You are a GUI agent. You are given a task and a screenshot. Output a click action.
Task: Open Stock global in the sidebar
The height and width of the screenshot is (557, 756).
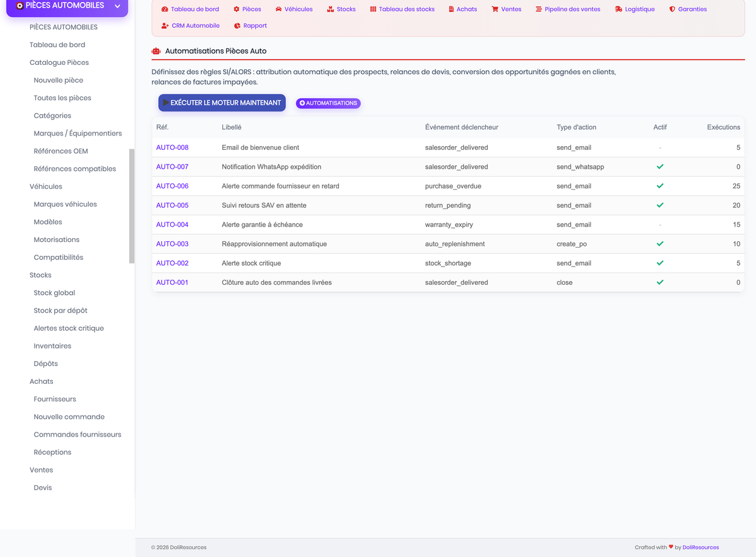(54, 292)
